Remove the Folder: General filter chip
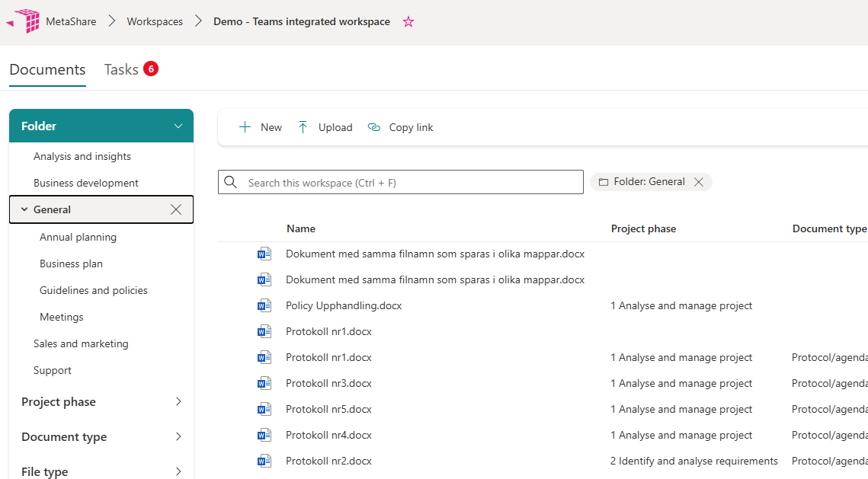Viewport: 868px width, 479px height. (699, 182)
